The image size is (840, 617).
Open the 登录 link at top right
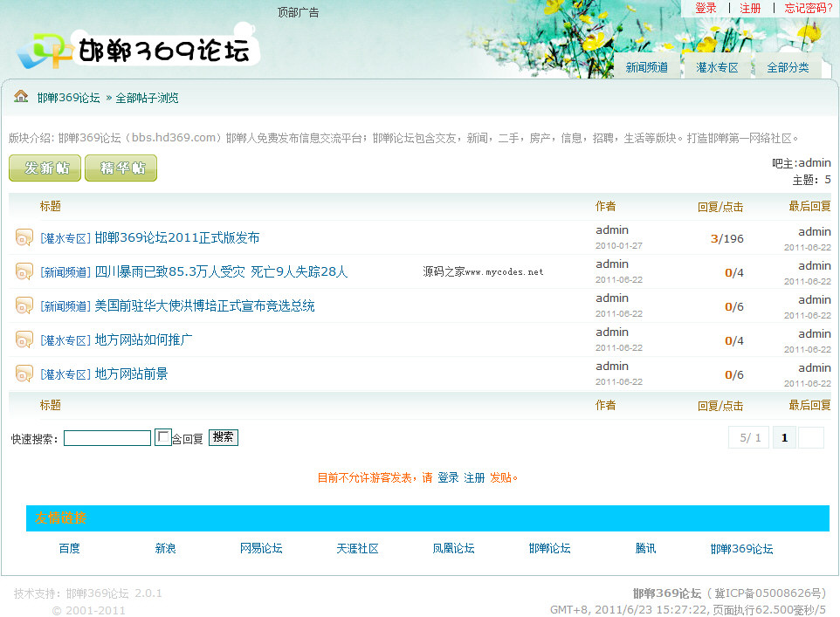click(x=706, y=8)
